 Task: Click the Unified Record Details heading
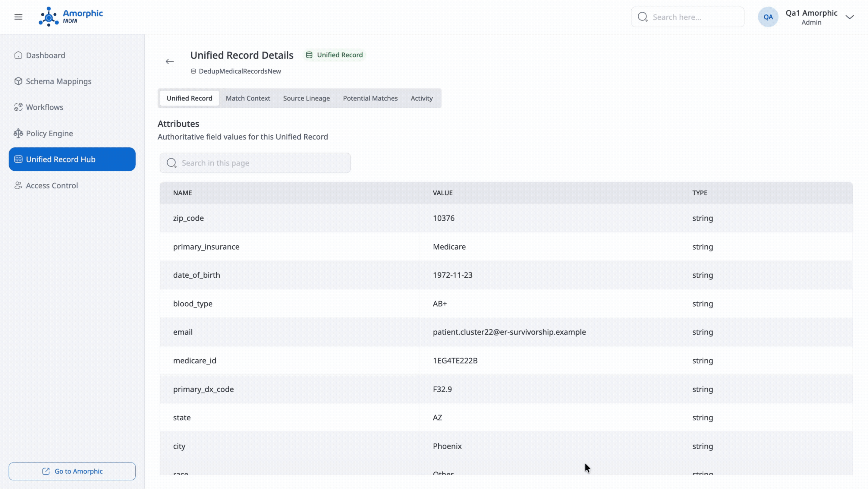click(x=242, y=55)
